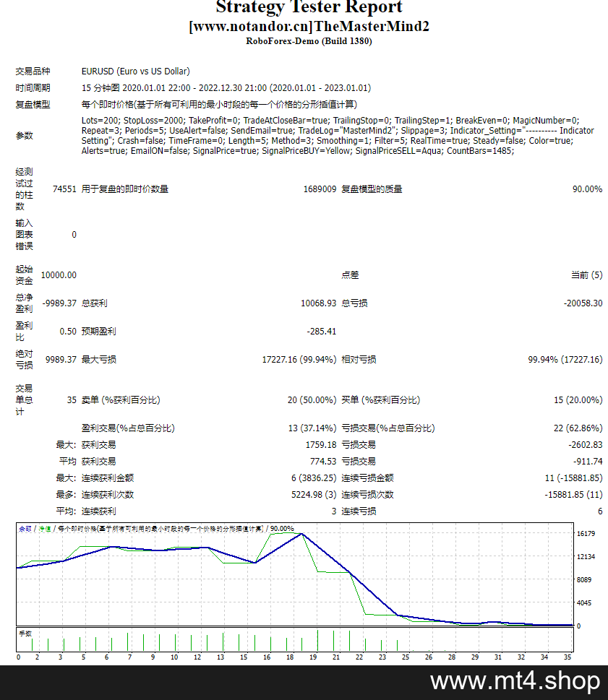Click chart mismatch errors value 0

coord(74,235)
